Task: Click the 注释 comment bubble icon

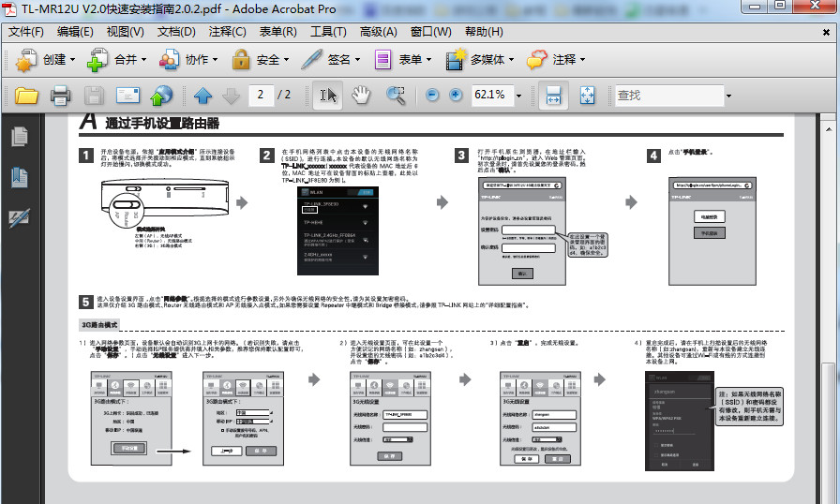Action: [537, 60]
